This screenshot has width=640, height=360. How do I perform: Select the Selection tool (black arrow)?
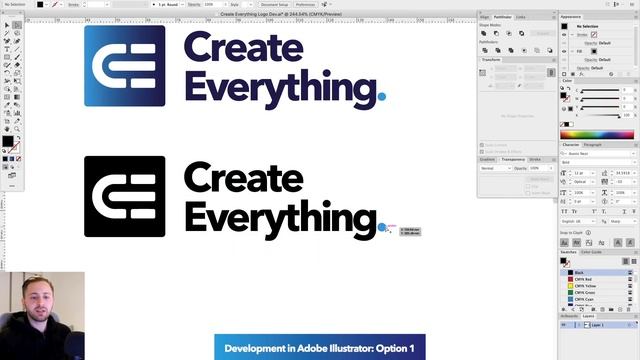[7, 25]
